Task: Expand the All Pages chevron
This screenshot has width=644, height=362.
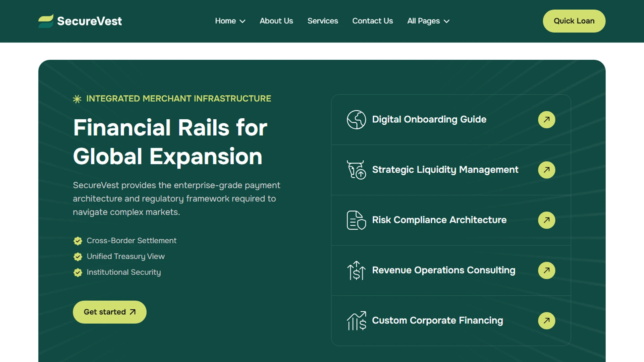Action: coord(446,21)
